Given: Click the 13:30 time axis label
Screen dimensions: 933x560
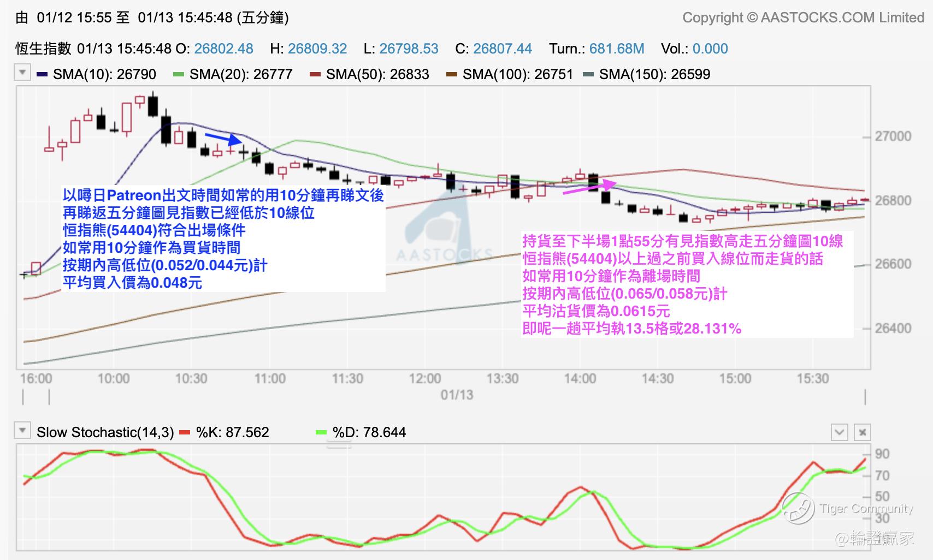Looking at the screenshot, I should point(503,378).
